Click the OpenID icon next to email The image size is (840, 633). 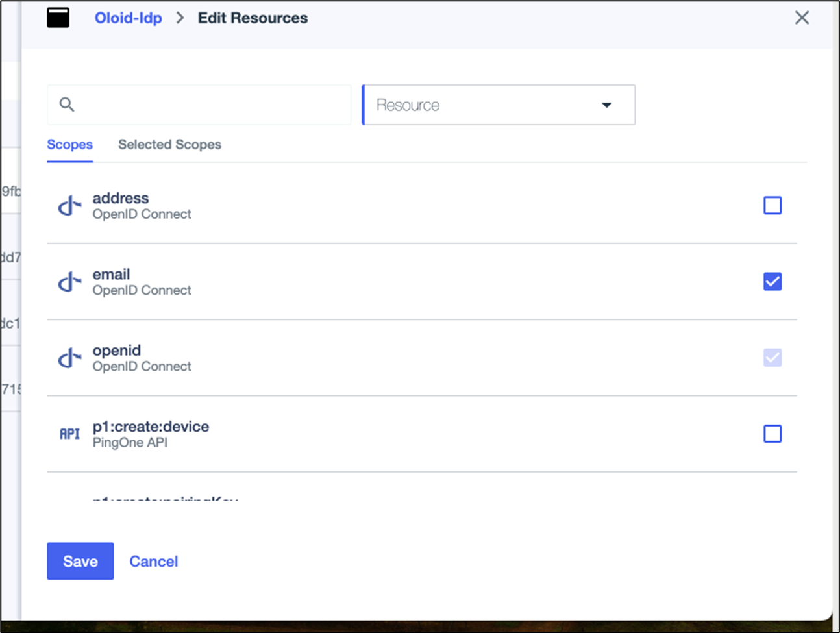pos(69,282)
